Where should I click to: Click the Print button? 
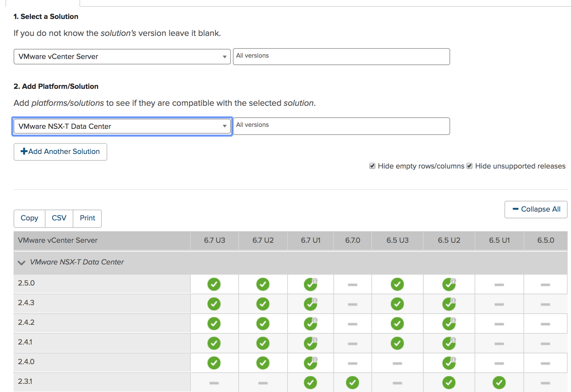(87, 218)
